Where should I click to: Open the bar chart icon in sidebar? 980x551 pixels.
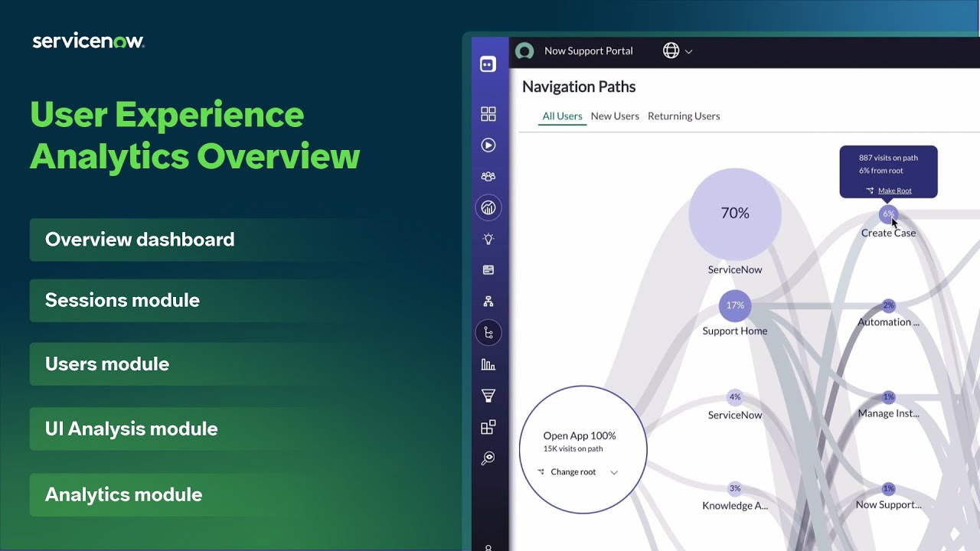coord(488,364)
